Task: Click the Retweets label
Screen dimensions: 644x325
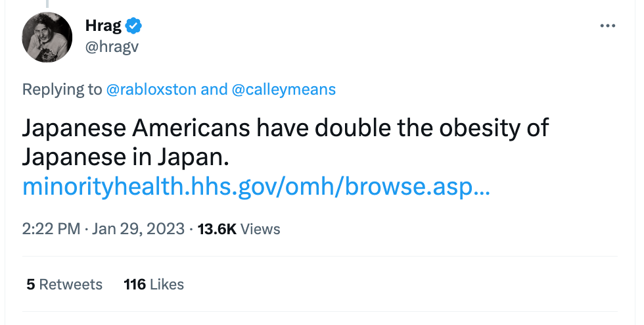Action: coord(71,284)
